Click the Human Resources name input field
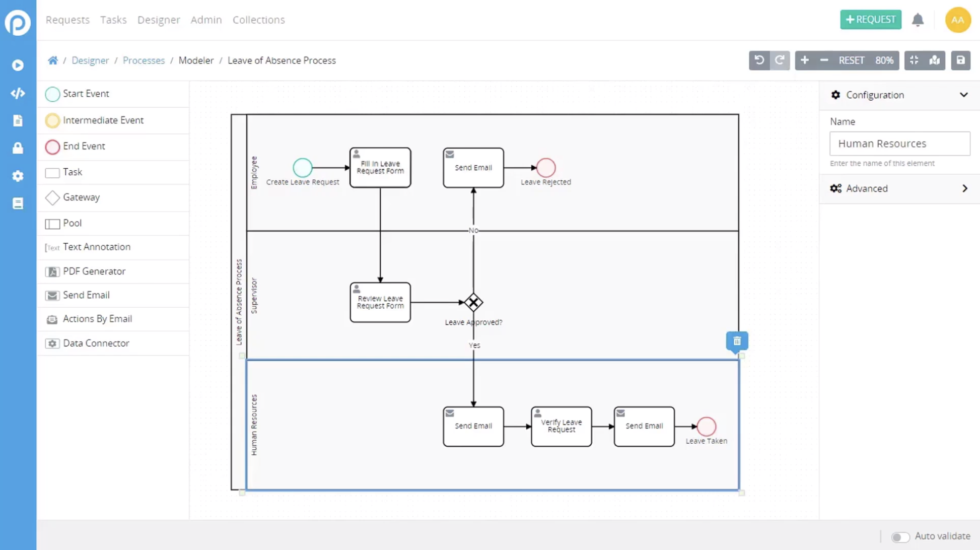 point(900,143)
